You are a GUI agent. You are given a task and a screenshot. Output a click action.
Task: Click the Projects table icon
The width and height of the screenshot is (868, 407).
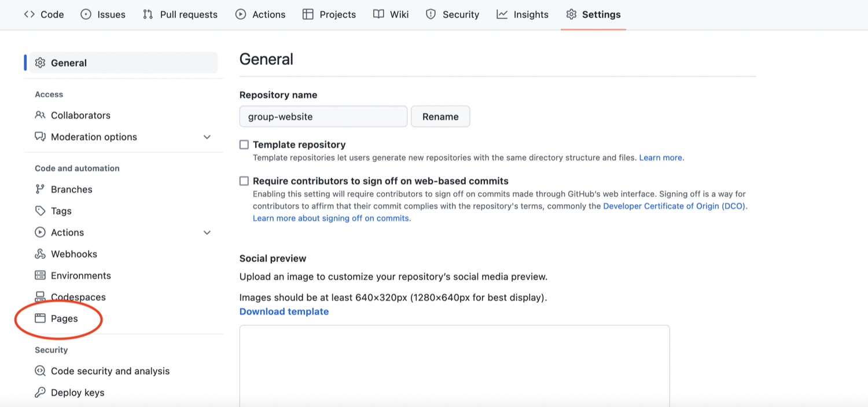[x=308, y=14]
